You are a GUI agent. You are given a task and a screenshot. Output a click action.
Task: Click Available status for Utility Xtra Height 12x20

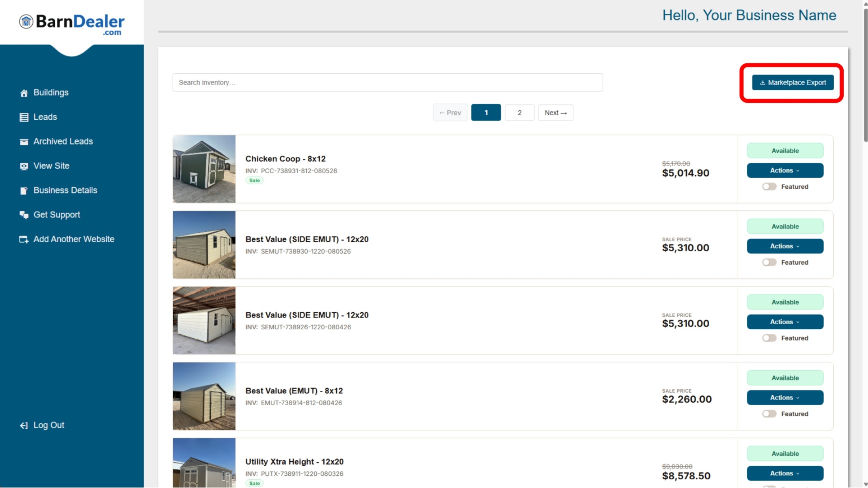point(785,454)
